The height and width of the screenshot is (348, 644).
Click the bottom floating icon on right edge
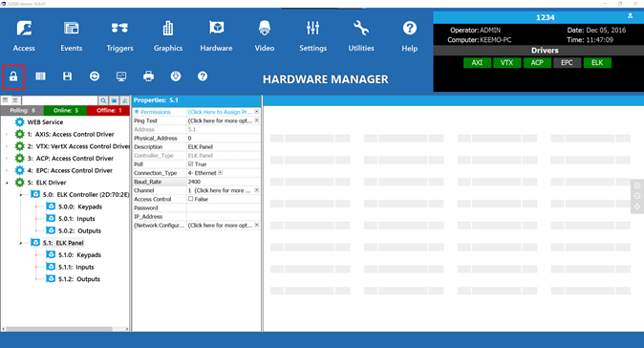tap(637, 207)
